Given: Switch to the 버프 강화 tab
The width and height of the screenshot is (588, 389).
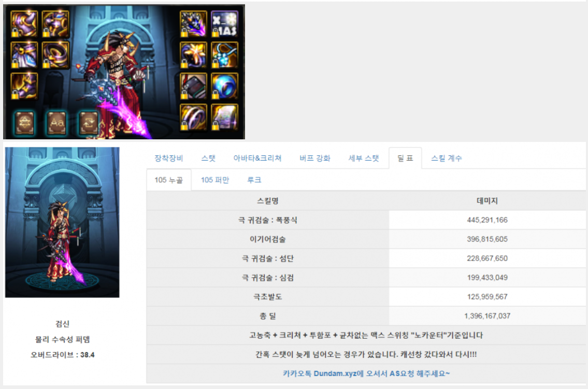Looking at the screenshot, I should point(315,158).
